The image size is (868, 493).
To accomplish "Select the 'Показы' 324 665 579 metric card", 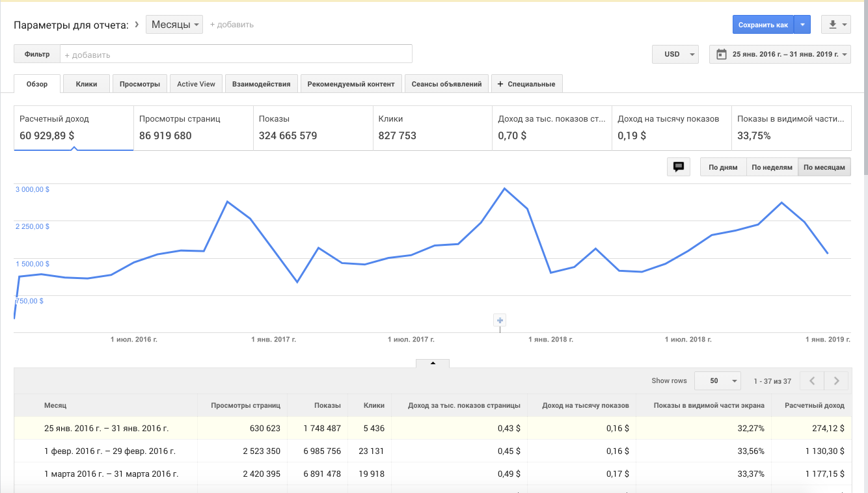I will coord(313,128).
